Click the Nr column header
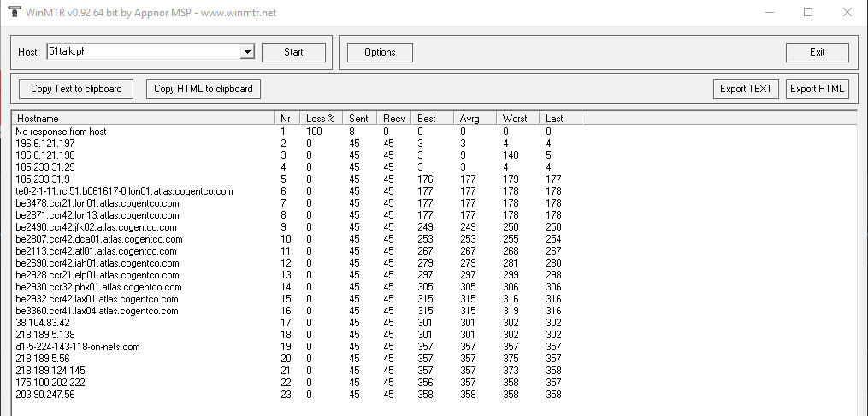The width and height of the screenshot is (868, 416). coord(287,119)
